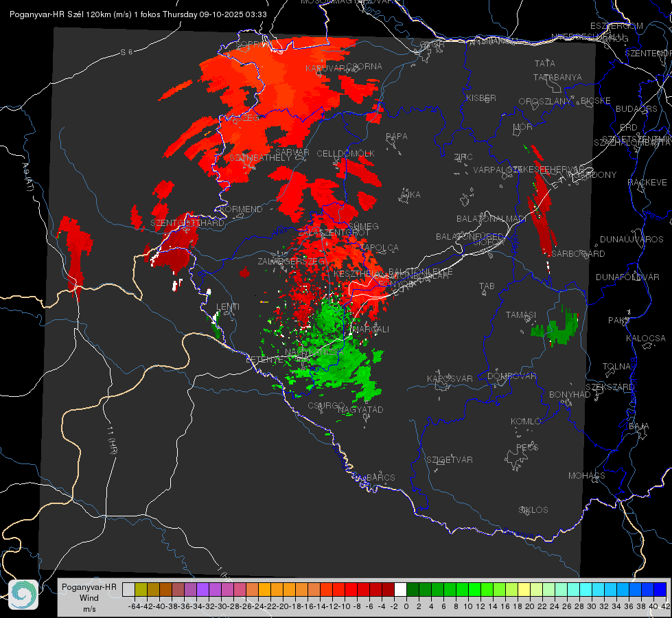
Task: Click the '-64' legend scale value
Action: click(x=134, y=606)
